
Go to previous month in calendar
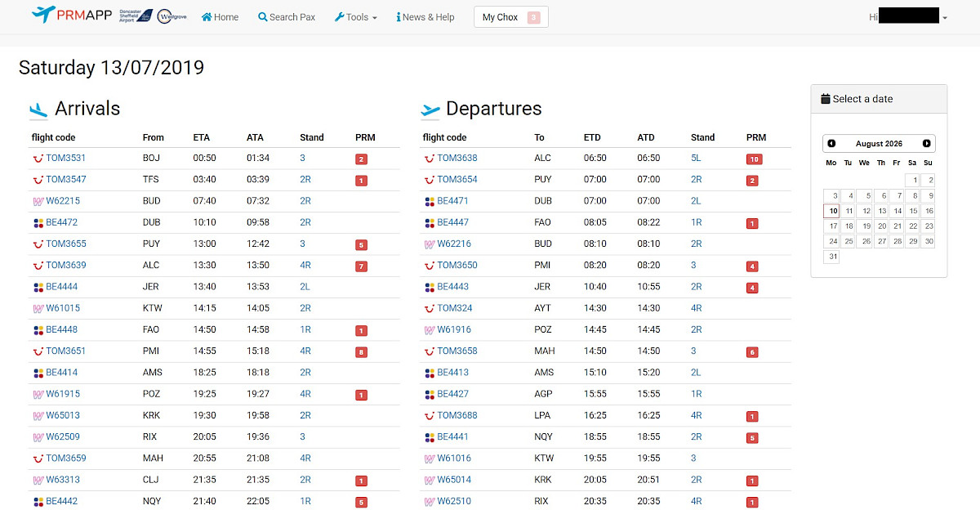[x=831, y=143]
